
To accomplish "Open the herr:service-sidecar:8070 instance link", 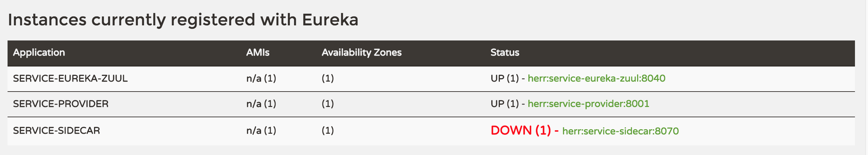I will pyautogui.click(x=620, y=131).
